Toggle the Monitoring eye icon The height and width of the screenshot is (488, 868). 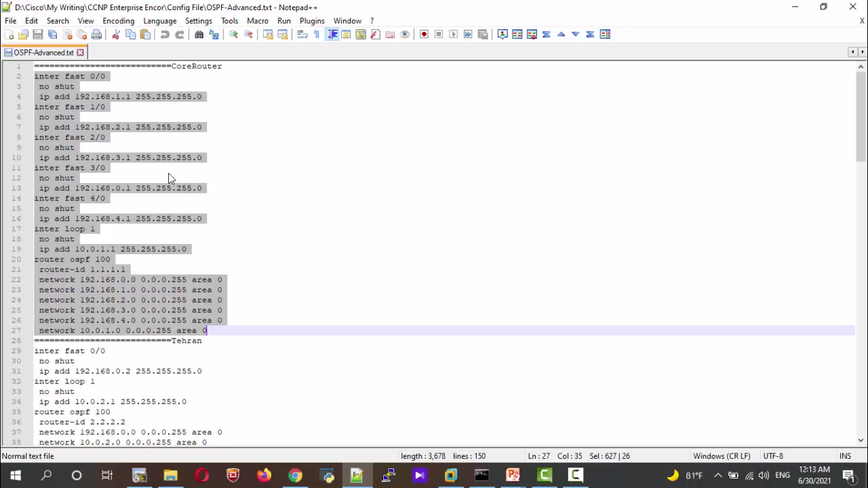tap(405, 35)
